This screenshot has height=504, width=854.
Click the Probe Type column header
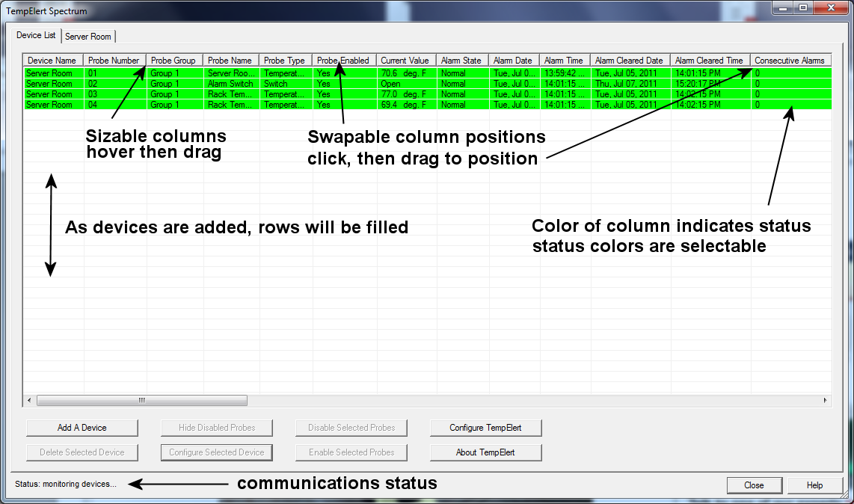click(x=286, y=61)
